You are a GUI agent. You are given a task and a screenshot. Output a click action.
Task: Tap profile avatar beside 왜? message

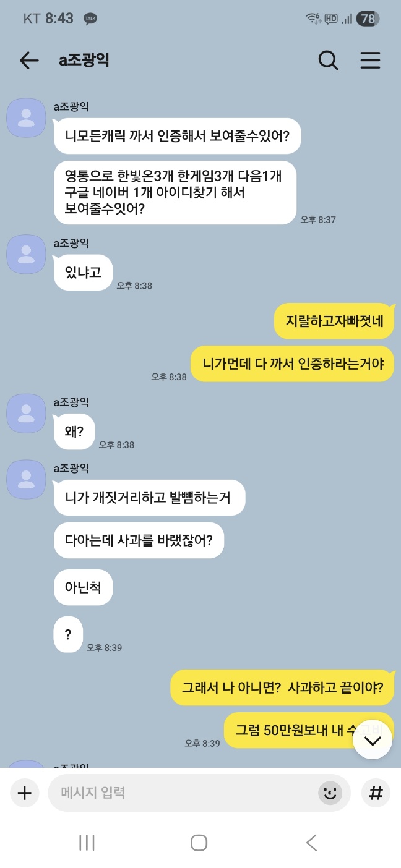(x=26, y=413)
